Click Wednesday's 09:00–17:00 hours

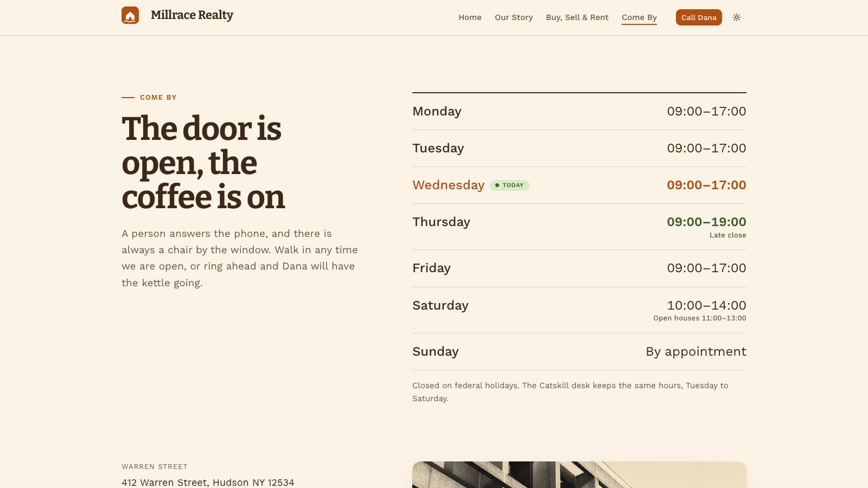[706, 185]
